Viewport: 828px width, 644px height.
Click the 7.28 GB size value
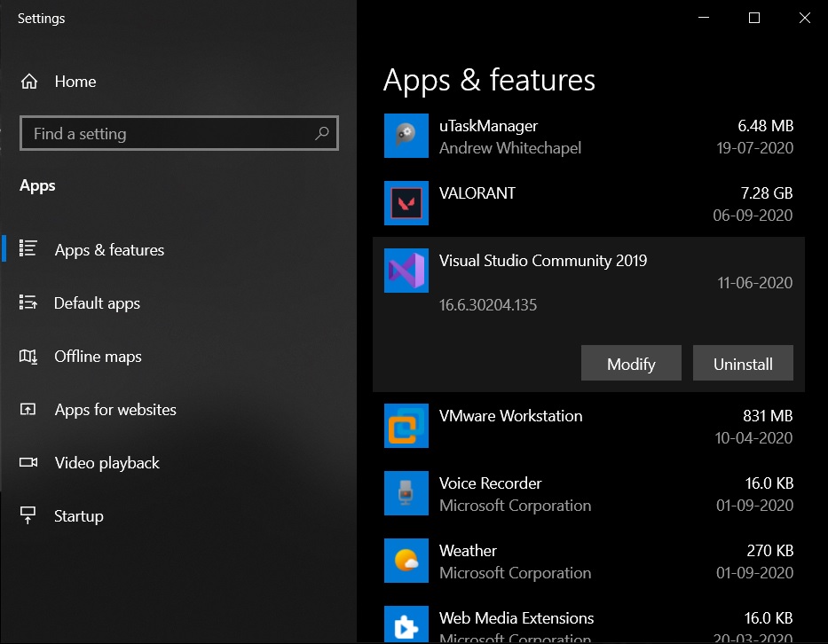(x=766, y=192)
